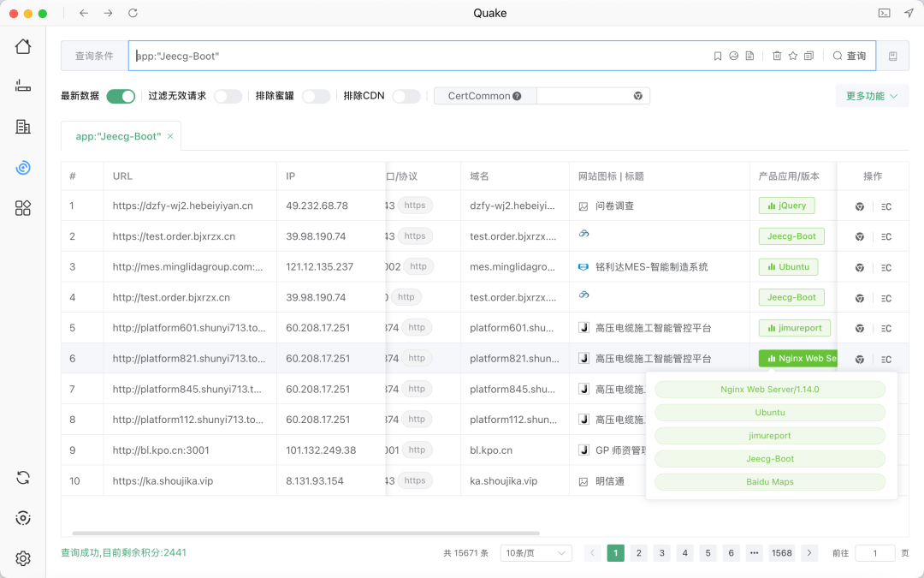The width and height of the screenshot is (924, 578).
Task: Select jimureport in the product popup
Action: coord(770,435)
